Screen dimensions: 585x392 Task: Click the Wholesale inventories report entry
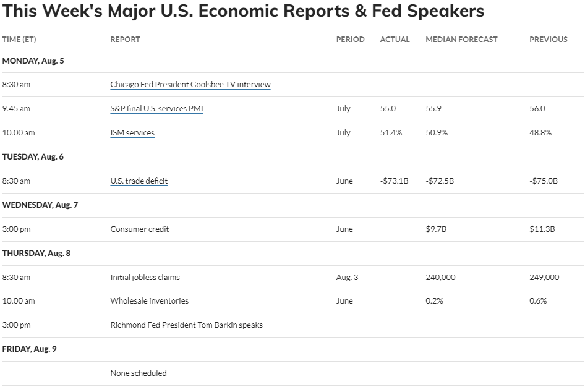(149, 300)
